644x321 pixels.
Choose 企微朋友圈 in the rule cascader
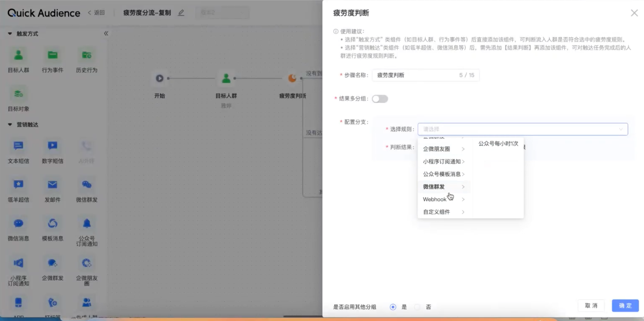click(444, 149)
